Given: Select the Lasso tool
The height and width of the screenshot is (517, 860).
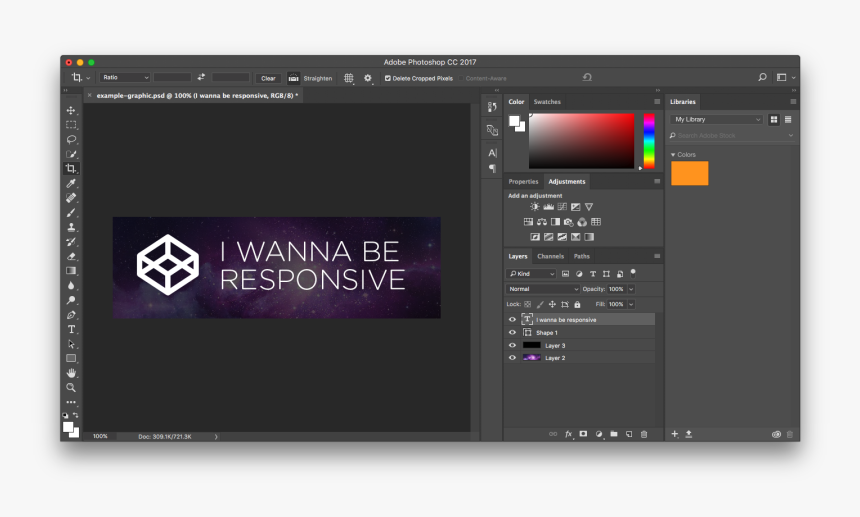Looking at the screenshot, I should tap(71, 139).
